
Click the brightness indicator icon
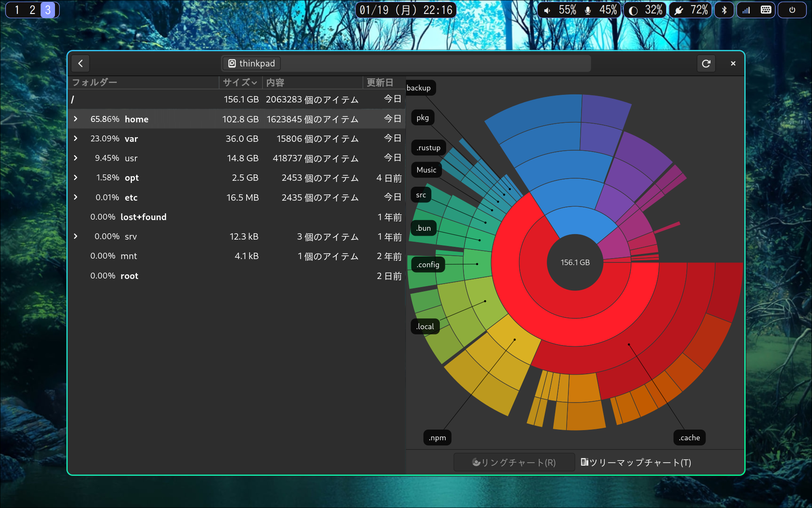click(x=633, y=10)
